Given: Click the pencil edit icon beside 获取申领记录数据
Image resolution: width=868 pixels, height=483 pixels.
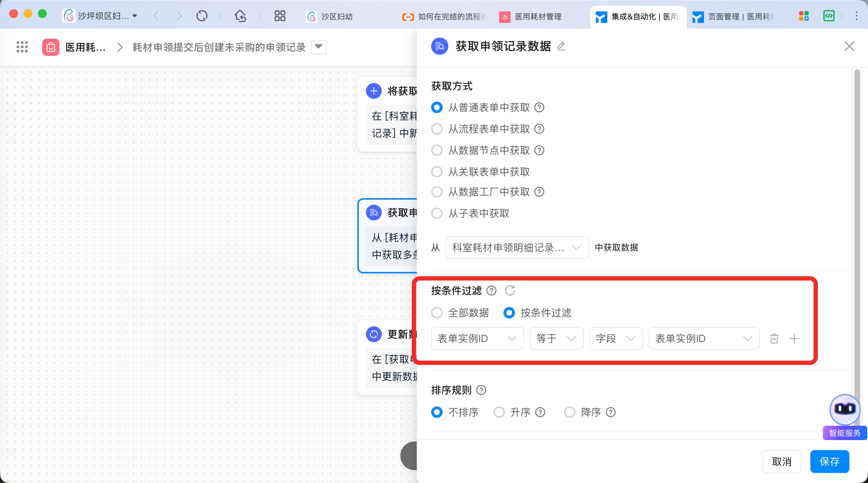Looking at the screenshot, I should click(561, 46).
